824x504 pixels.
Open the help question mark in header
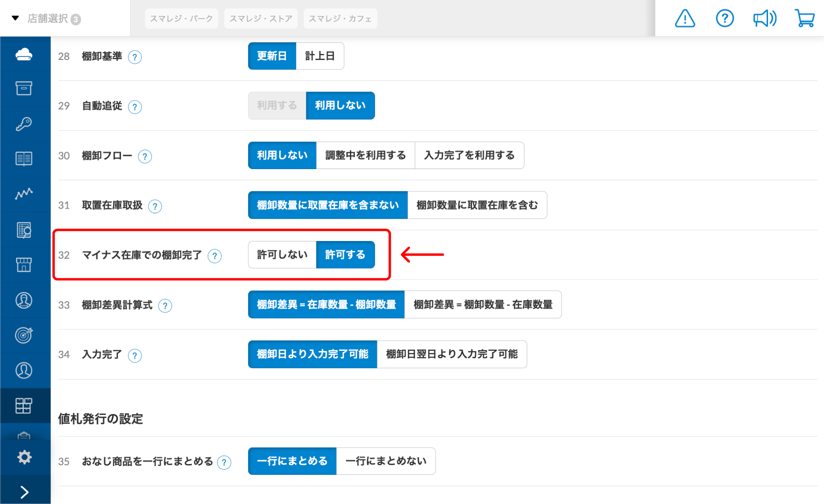[x=724, y=18]
